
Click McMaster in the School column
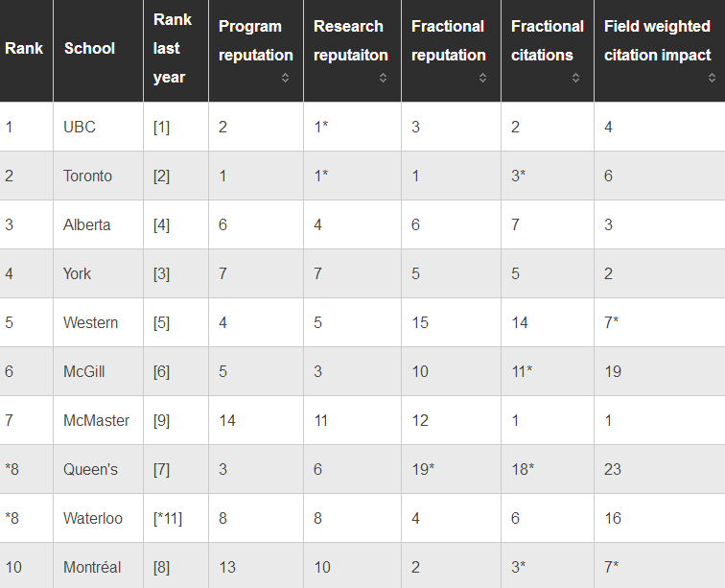coord(96,420)
